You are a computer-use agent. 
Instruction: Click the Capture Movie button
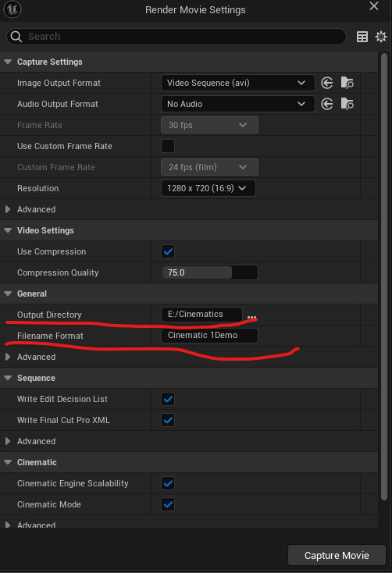tap(337, 556)
